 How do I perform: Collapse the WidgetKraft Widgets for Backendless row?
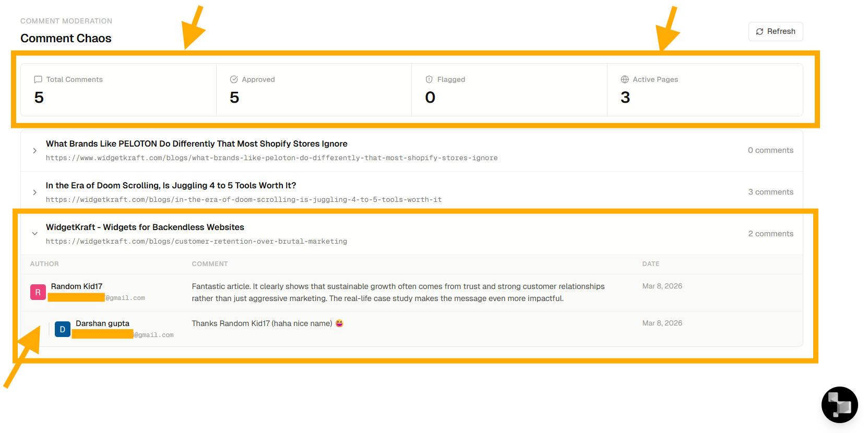(34, 234)
